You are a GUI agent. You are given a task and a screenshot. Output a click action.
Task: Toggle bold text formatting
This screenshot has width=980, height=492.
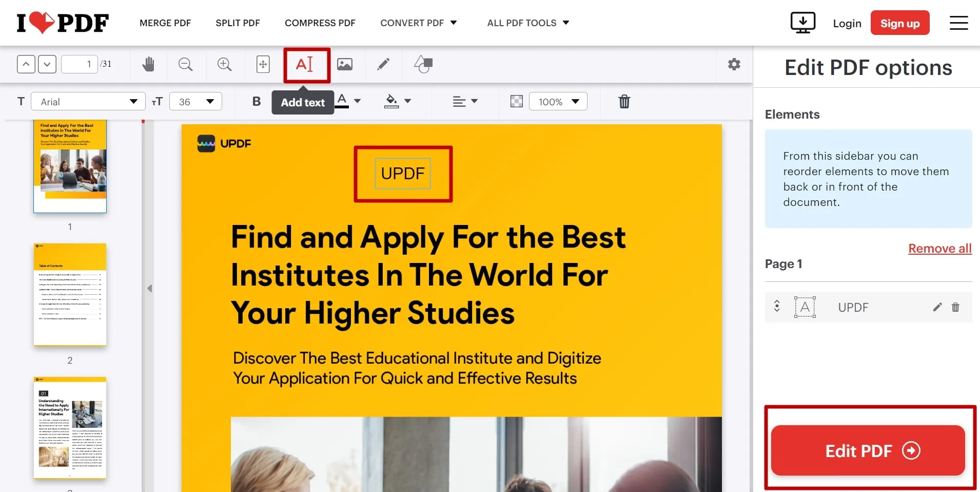(x=257, y=101)
